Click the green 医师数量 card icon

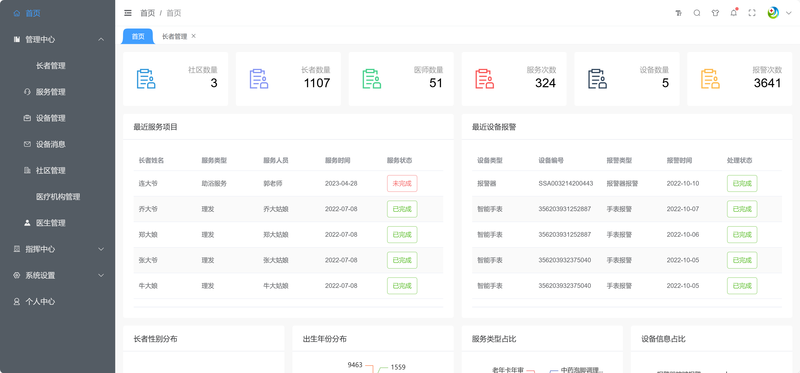point(372,79)
